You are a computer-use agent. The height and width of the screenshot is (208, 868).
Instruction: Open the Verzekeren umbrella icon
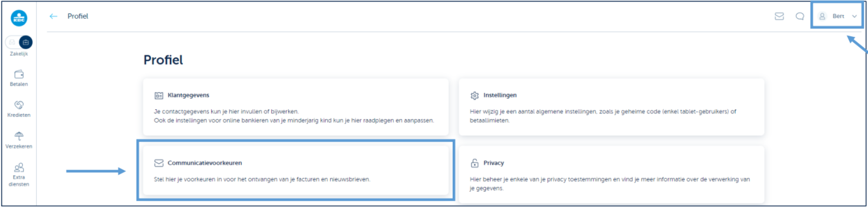click(x=19, y=136)
